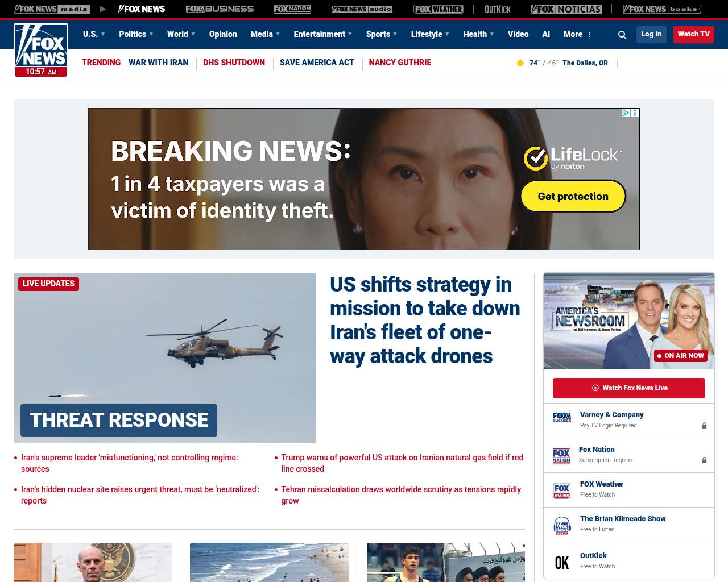Open the Fox News Audio logo
The height and width of the screenshot is (582, 728).
pos(362,9)
